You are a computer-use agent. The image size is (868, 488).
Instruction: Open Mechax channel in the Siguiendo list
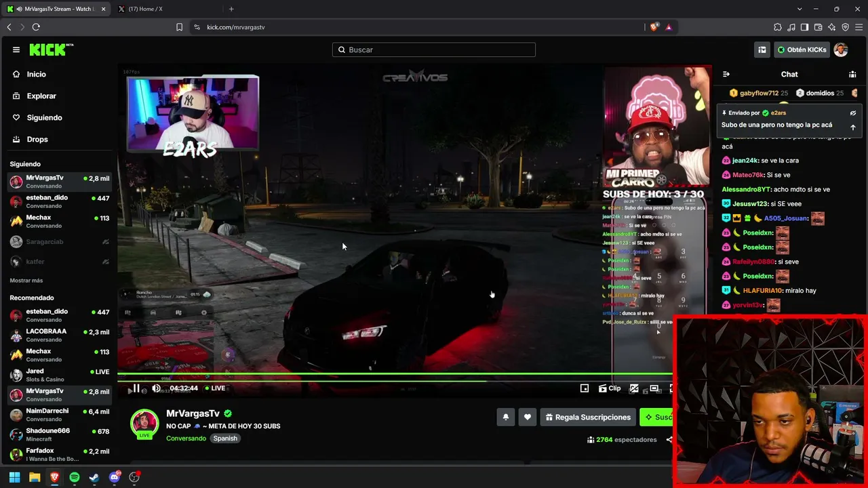click(x=60, y=221)
